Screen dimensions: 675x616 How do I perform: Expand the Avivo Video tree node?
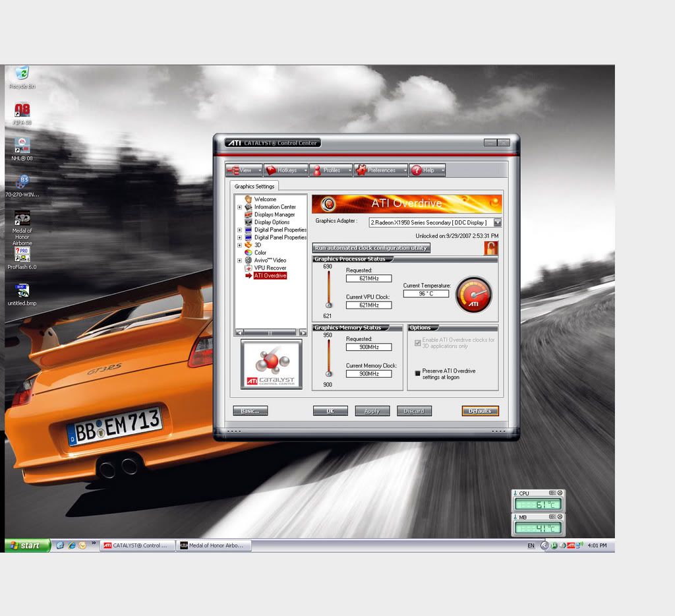(239, 261)
